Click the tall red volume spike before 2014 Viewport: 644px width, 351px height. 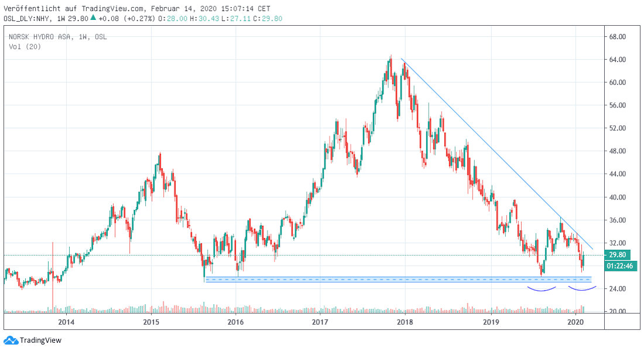pos(53,275)
